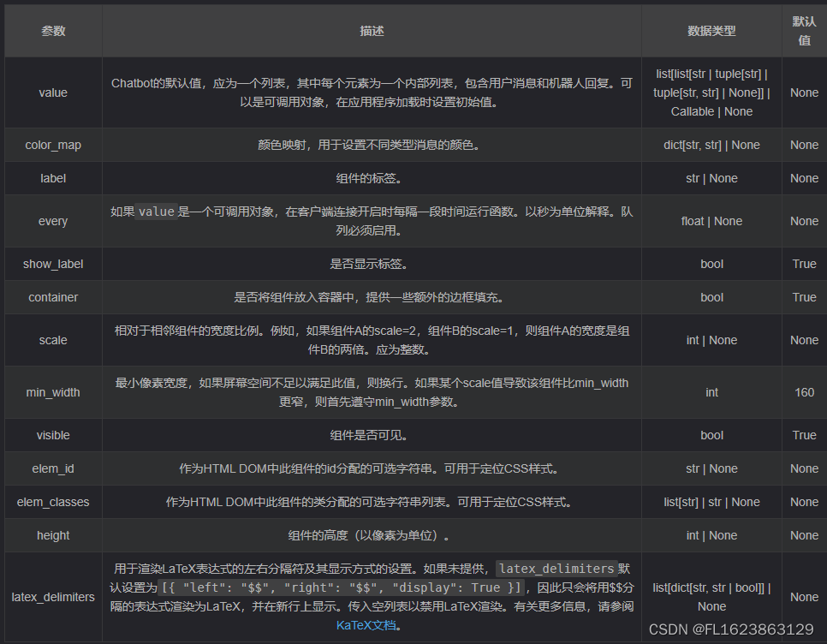Click the every parameter name
The height and width of the screenshot is (644, 827).
click(x=52, y=221)
